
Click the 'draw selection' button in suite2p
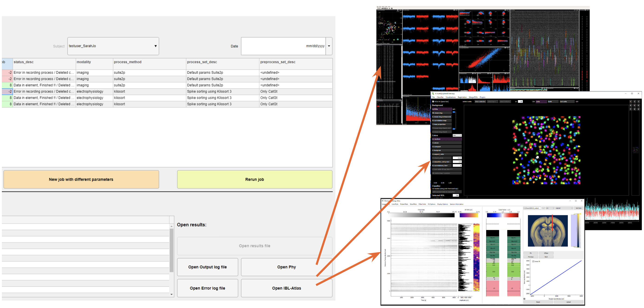[x=480, y=102]
